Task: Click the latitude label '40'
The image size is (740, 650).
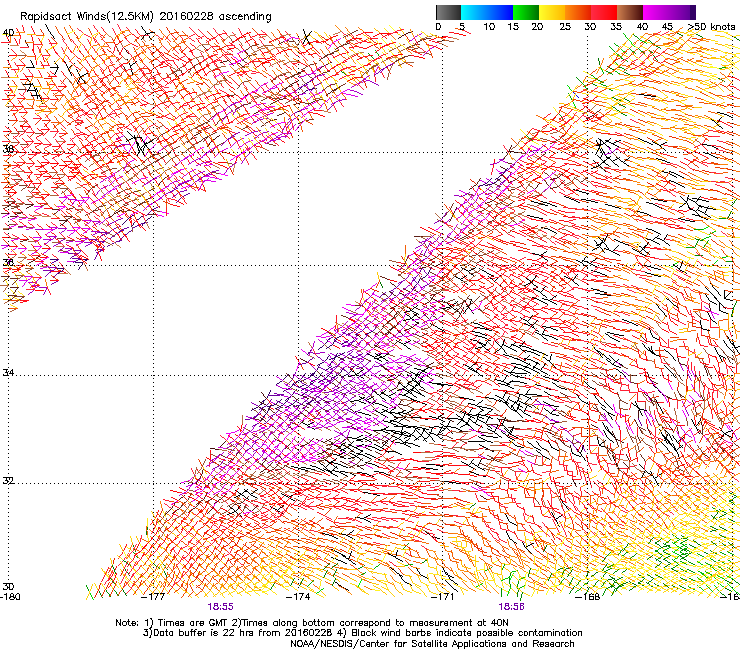Action: (8, 33)
